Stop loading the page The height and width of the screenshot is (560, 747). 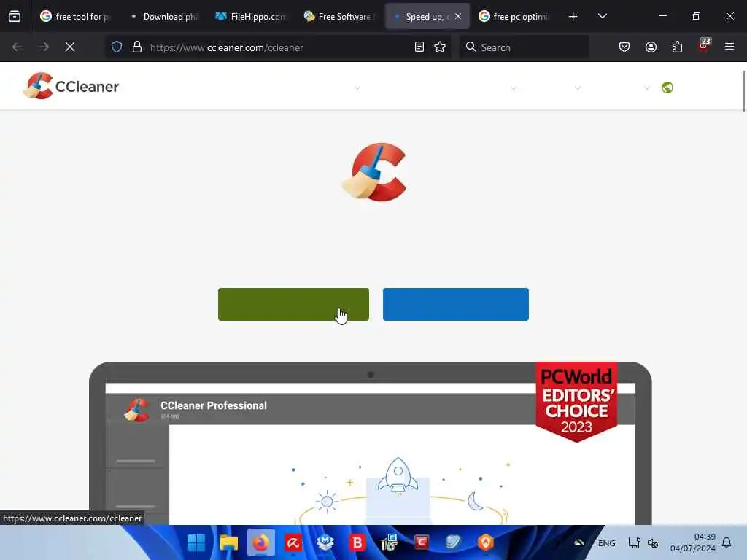pyautogui.click(x=70, y=47)
